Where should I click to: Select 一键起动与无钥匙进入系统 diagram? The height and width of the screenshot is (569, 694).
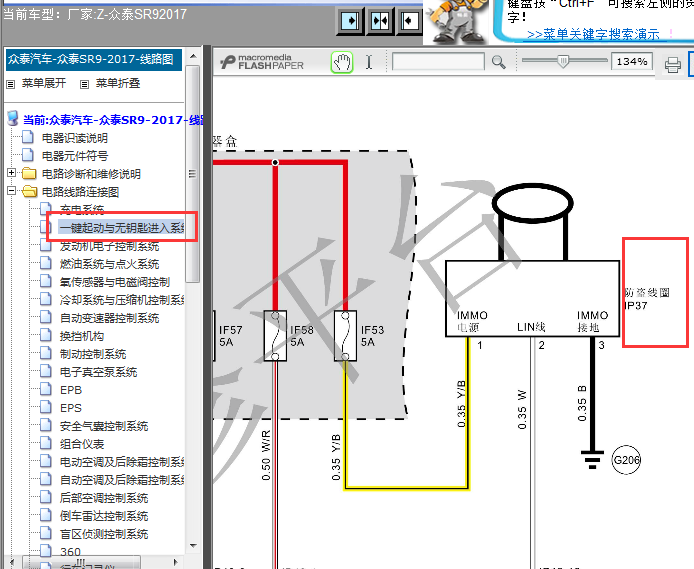coord(122,228)
